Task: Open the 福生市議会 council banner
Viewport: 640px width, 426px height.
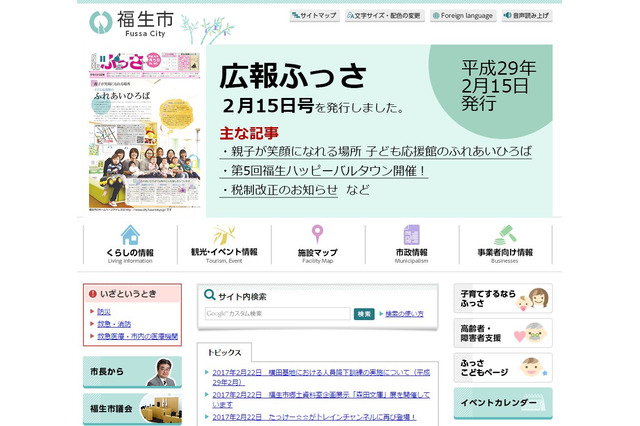Action: coord(132,409)
